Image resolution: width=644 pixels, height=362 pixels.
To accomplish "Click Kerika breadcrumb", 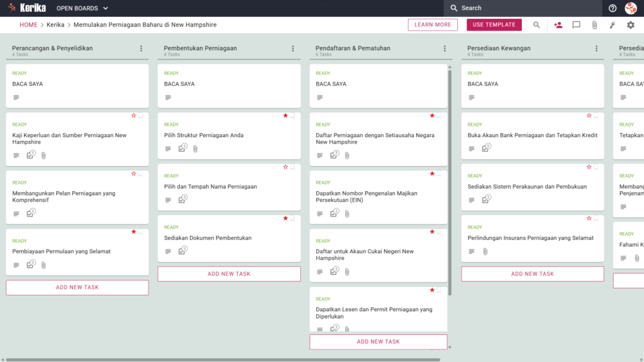I will click(55, 25).
